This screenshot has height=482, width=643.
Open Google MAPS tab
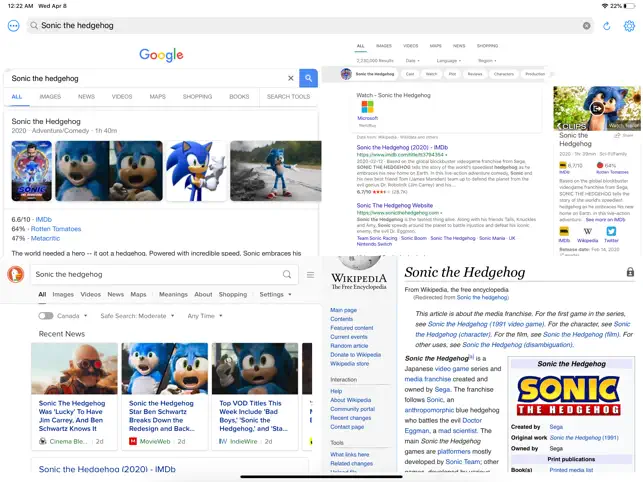point(157,97)
